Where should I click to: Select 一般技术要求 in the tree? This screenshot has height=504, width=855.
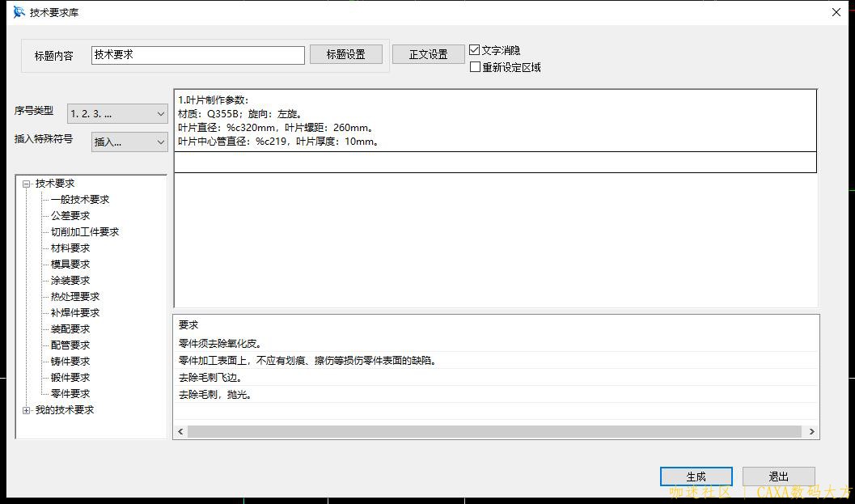tap(79, 200)
